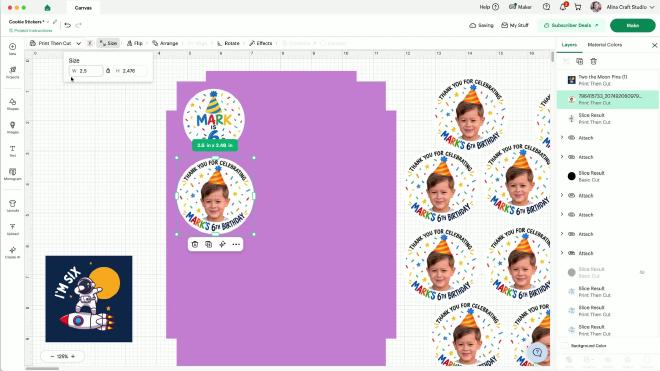Select the highlighted 786... Print Then Cut layer
The height and width of the screenshot is (371, 660).
click(x=608, y=99)
